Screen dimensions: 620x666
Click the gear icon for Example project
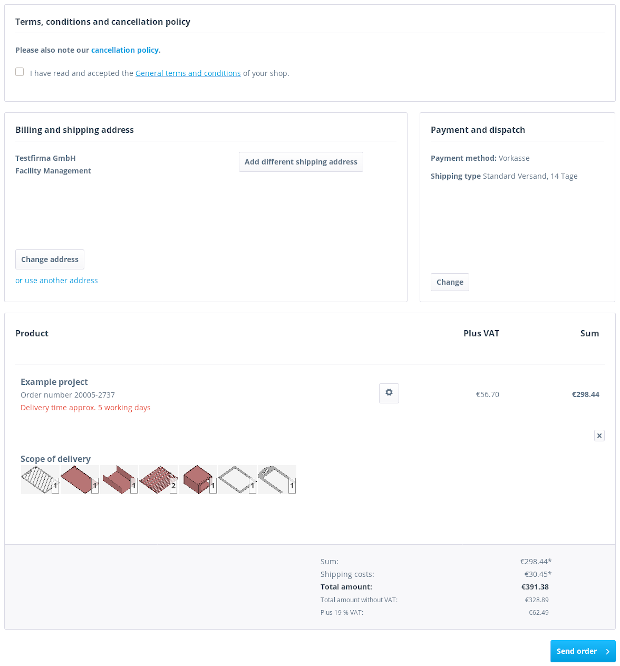[389, 393]
